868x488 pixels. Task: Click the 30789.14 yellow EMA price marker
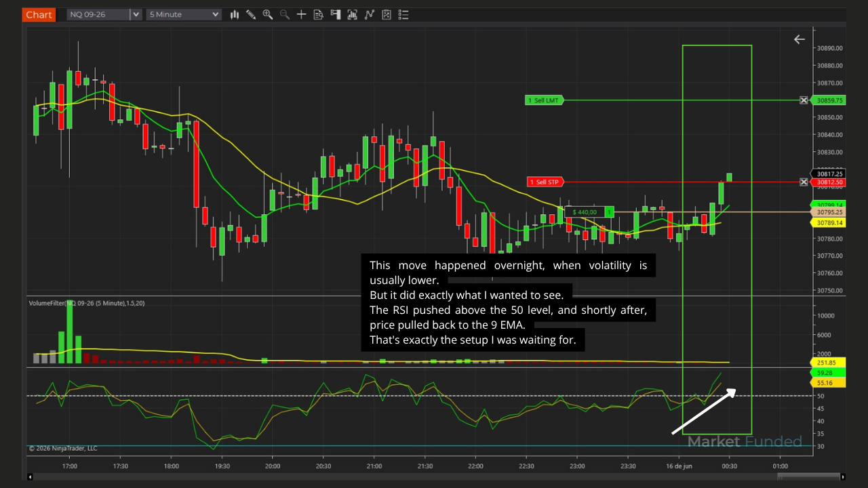point(827,223)
